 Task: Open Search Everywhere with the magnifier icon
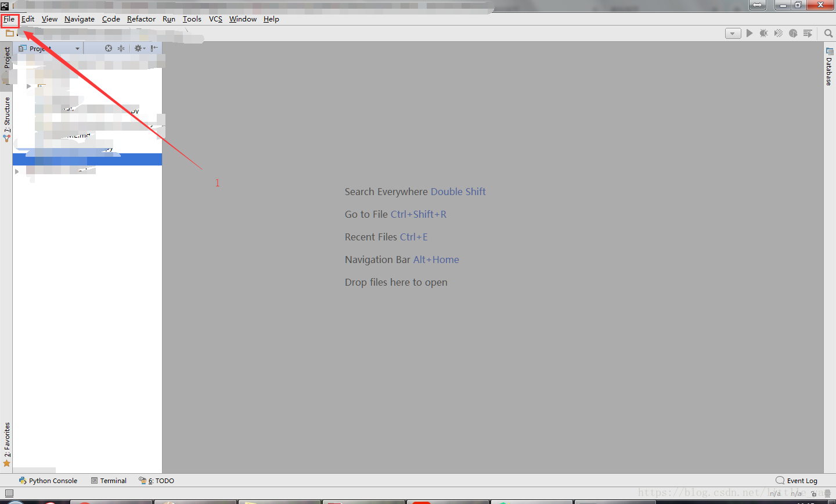828,33
